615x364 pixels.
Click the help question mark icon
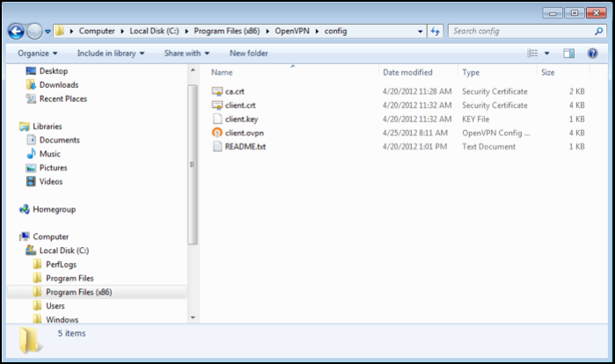click(x=591, y=53)
